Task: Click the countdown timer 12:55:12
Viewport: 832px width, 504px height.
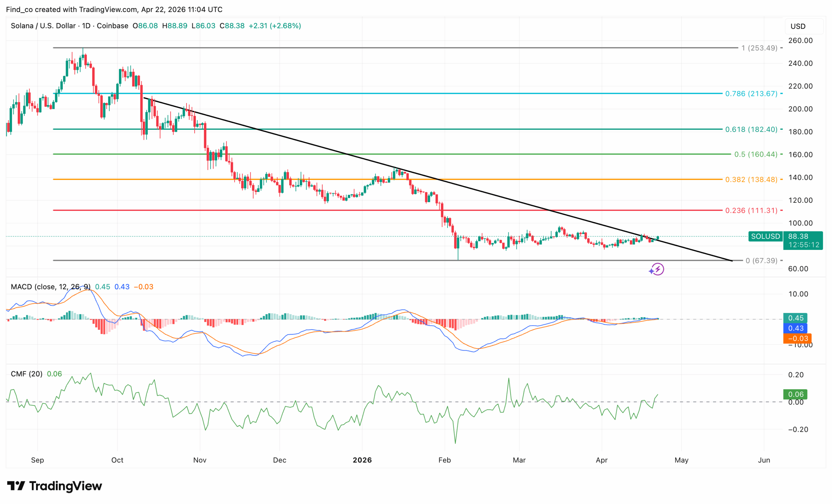Action: click(804, 245)
